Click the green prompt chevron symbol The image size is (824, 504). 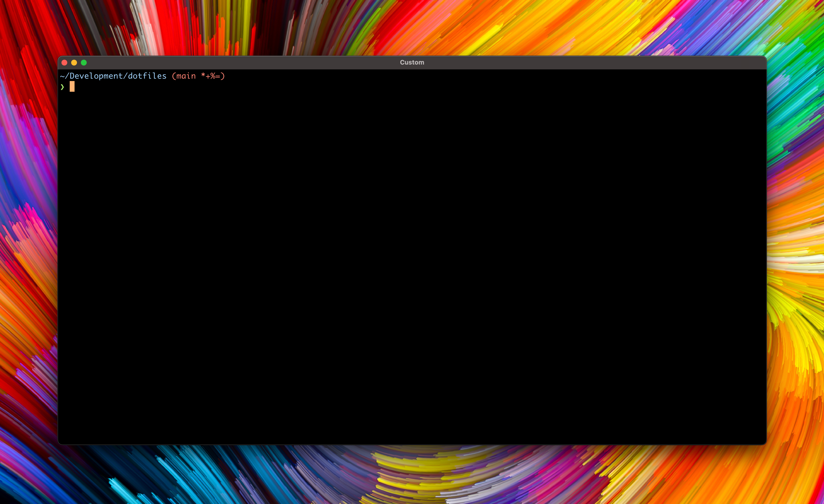click(x=62, y=87)
